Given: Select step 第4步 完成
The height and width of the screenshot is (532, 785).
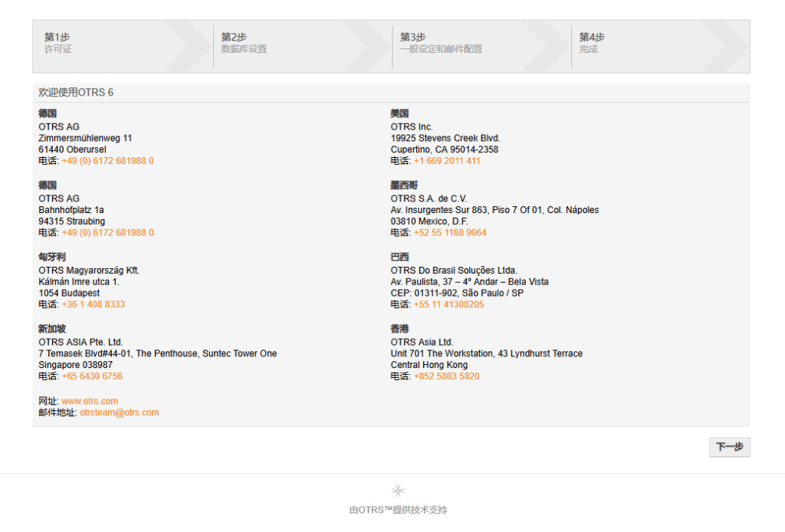Looking at the screenshot, I should point(660,47).
